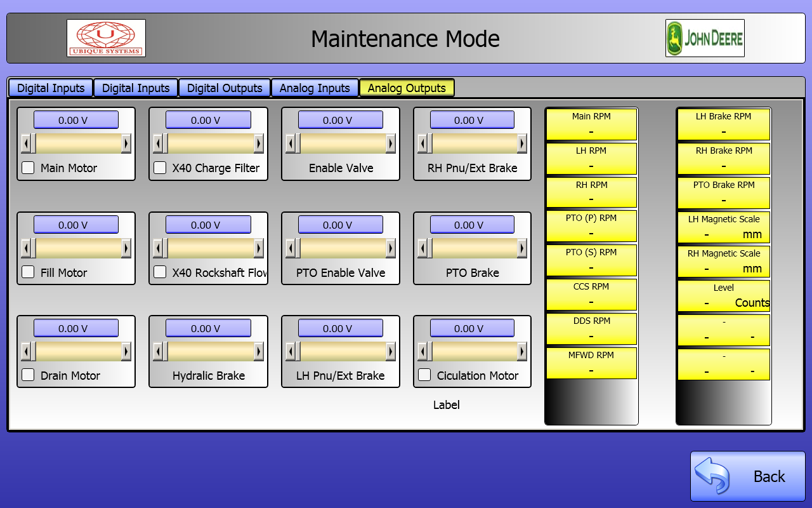Click the Main Motor slider right arrow

point(126,144)
